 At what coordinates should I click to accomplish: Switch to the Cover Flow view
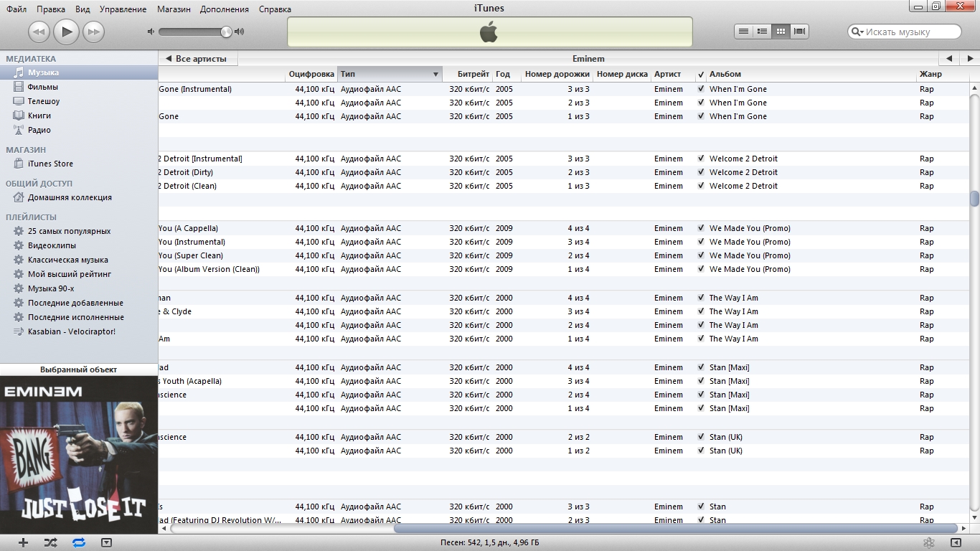tap(799, 31)
